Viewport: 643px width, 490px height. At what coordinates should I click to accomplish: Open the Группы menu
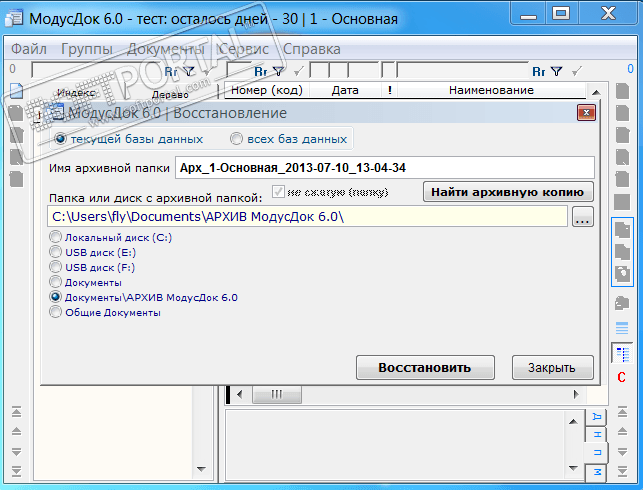pos(87,49)
